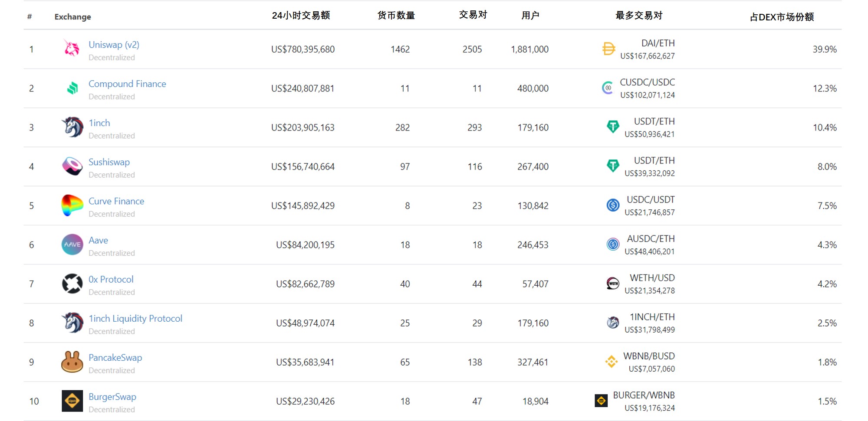
Task: Click the 12.3% market share value
Action: point(825,88)
